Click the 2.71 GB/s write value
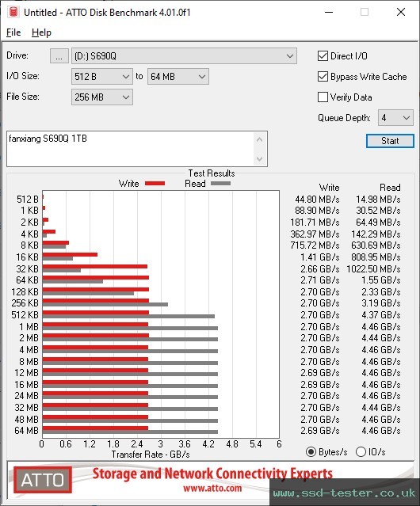Viewport: 420px width, 506px height. (320, 280)
